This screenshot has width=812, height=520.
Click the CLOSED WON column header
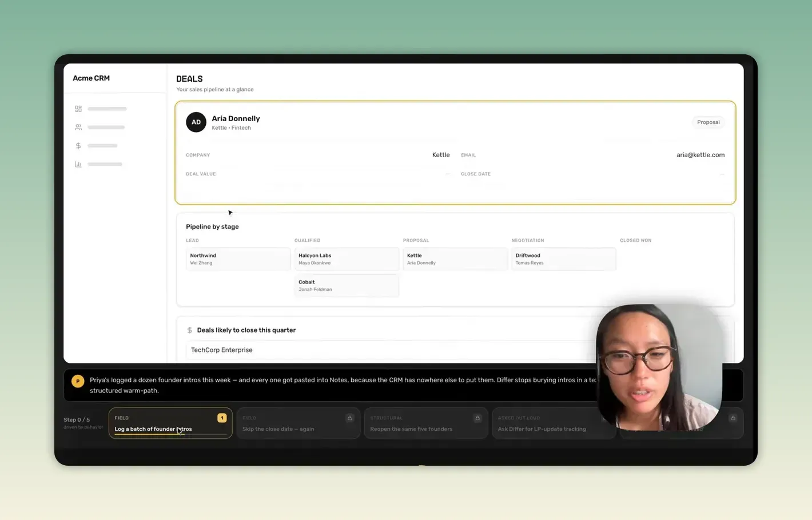point(636,241)
